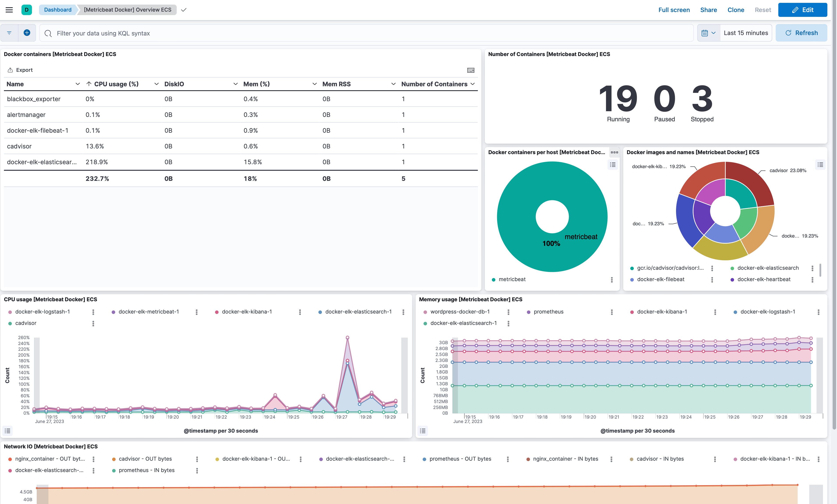Open options for prometheus memory legend entry
This screenshot has width=837, height=504.
click(x=611, y=312)
